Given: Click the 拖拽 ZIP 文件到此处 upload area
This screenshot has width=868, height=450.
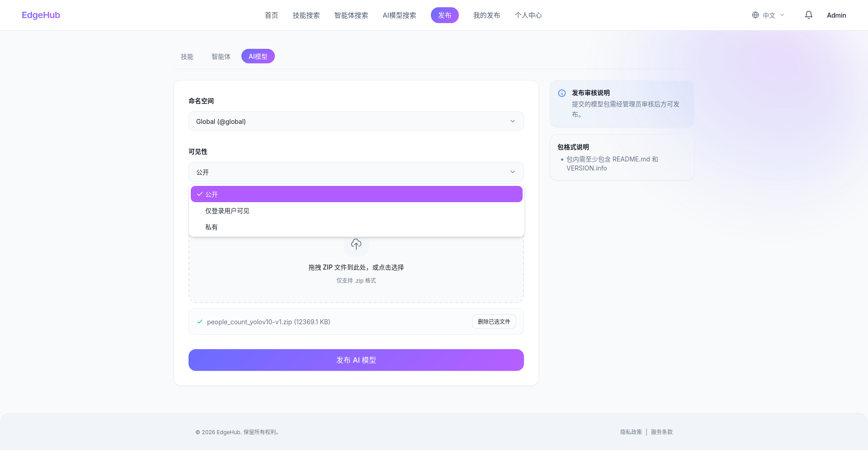Looking at the screenshot, I should tap(356, 268).
